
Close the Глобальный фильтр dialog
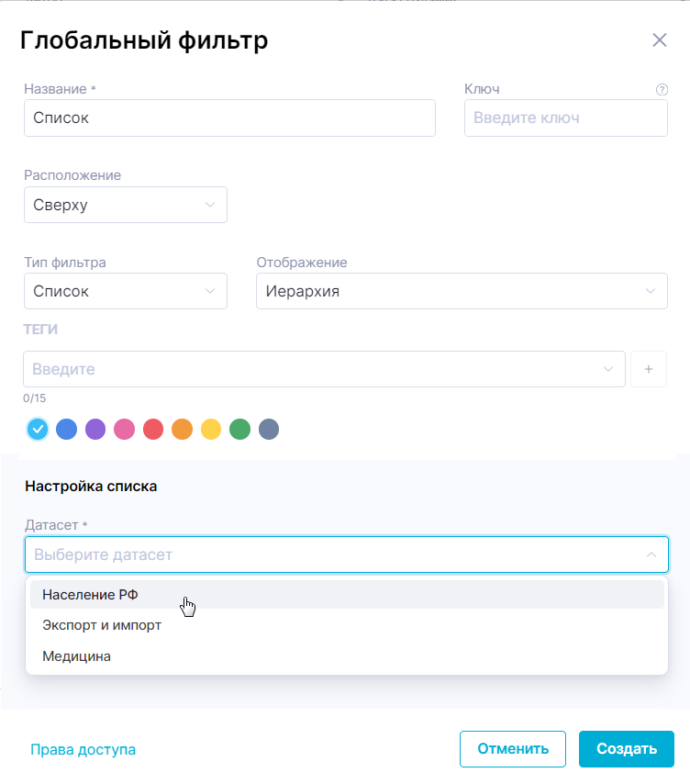[659, 40]
